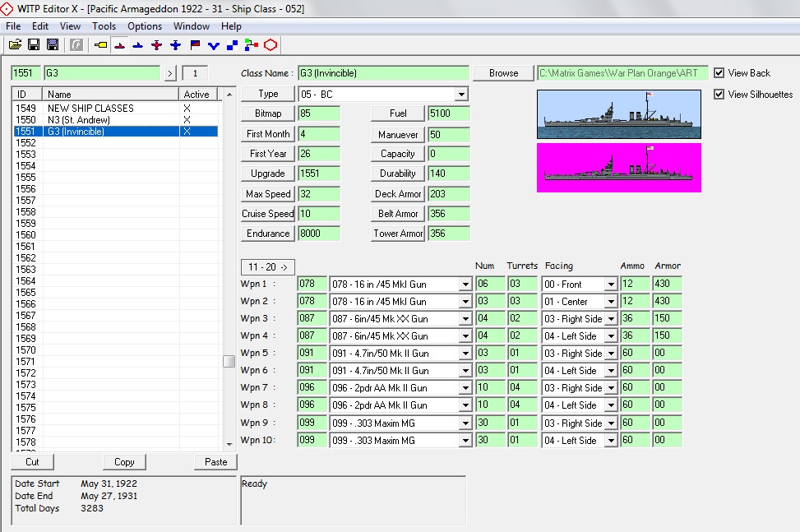Click the Upgrade button
The width and height of the screenshot is (800, 532).
coord(268,173)
